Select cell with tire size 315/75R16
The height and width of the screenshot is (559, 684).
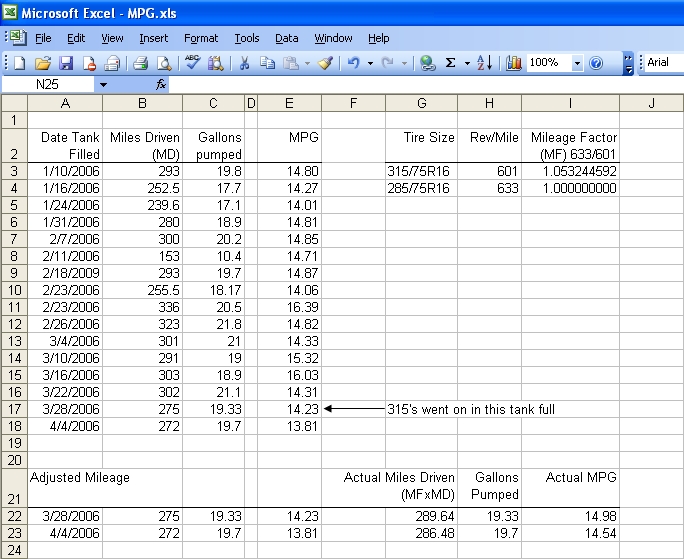[421, 171]
